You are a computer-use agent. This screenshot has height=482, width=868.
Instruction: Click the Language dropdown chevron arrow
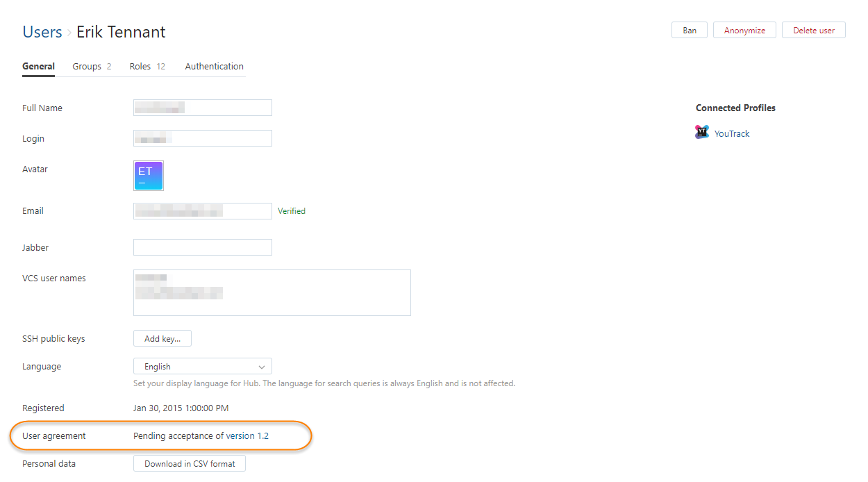(262, 367)
